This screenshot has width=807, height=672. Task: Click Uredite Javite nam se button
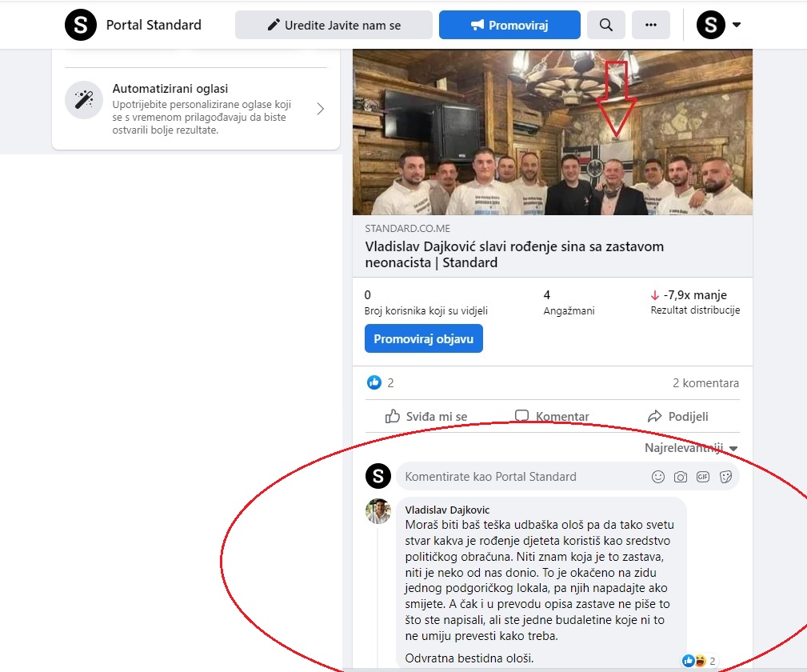point(334,25)
